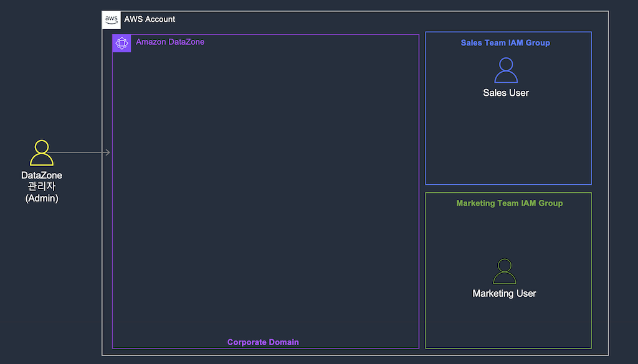The width and height of the screenshot is (638, 364).
Task: Click the "Marketing Team IAM Group" title
Action: (x=510, y=203)
